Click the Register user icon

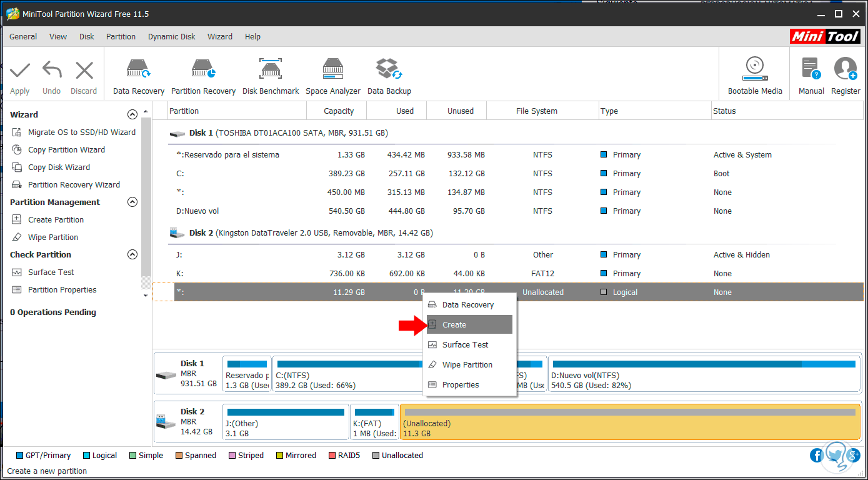click(846, 69)
